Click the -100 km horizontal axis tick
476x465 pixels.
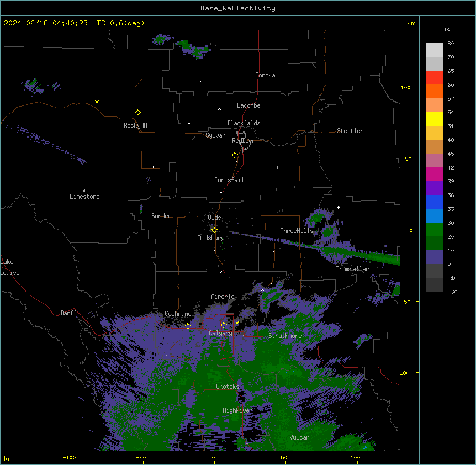tap(69, 457)
